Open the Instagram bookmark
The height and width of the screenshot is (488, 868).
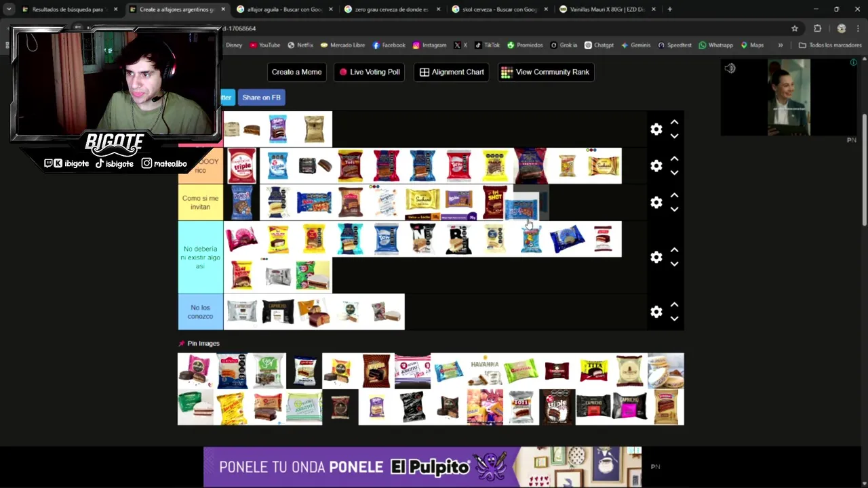(429, 45)
